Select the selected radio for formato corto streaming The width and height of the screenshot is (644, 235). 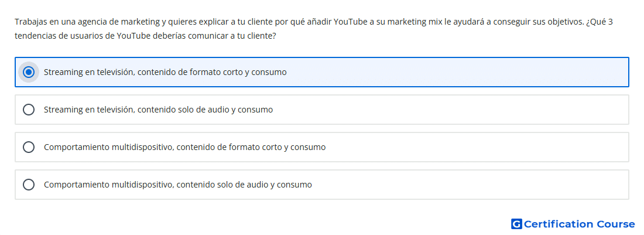29,72
